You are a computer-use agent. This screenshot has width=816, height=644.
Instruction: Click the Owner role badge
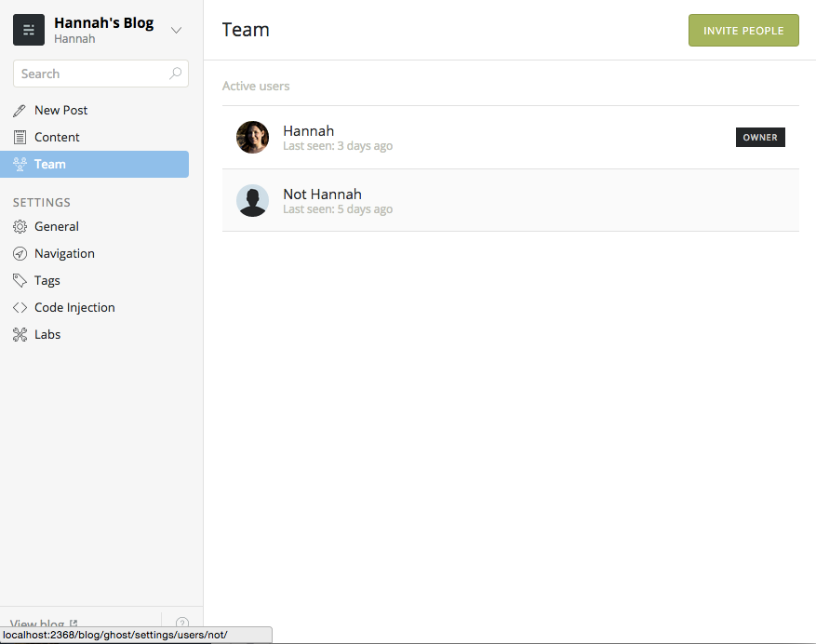(x=760, y=138)
